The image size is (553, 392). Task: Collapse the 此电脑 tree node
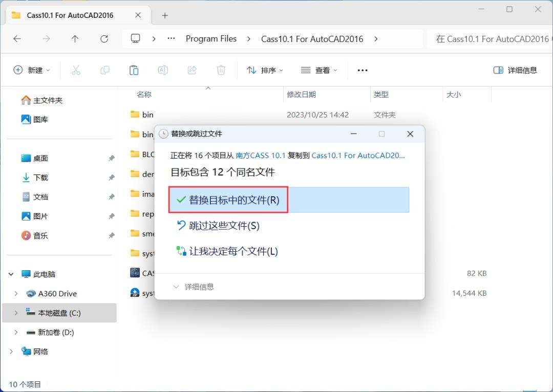click(11, 274)
